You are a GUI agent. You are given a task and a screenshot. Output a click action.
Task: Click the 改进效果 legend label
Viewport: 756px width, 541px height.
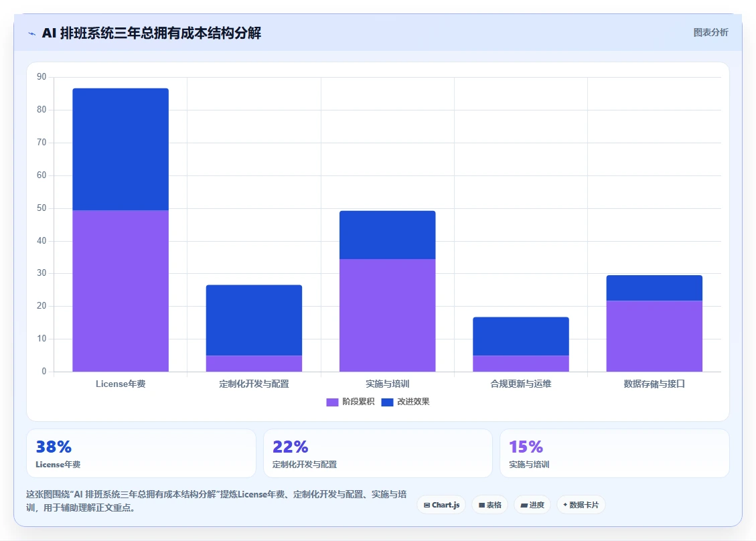tap(413, 402)
